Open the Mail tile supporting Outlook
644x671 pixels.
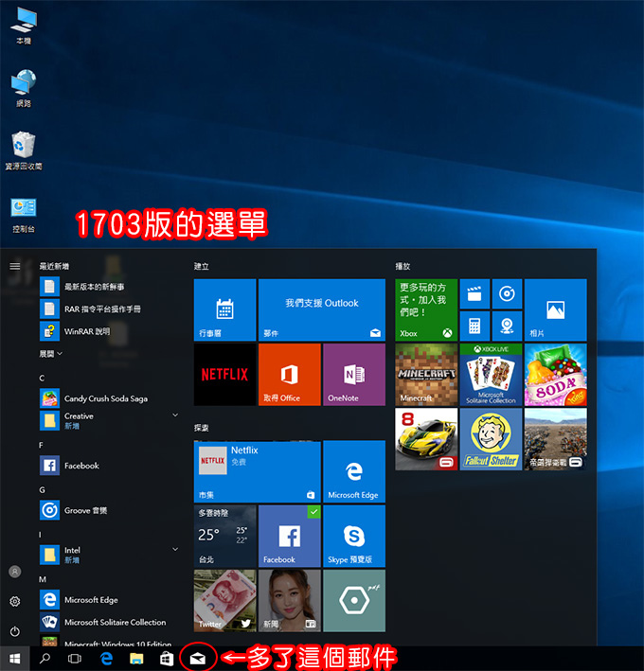(x=322, y=309)
